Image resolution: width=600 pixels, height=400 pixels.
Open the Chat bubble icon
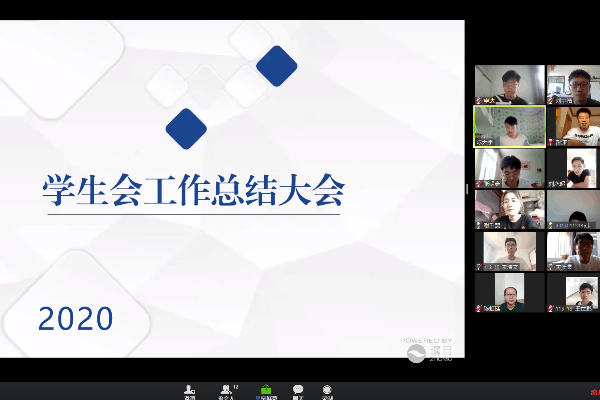click(298, 390)
